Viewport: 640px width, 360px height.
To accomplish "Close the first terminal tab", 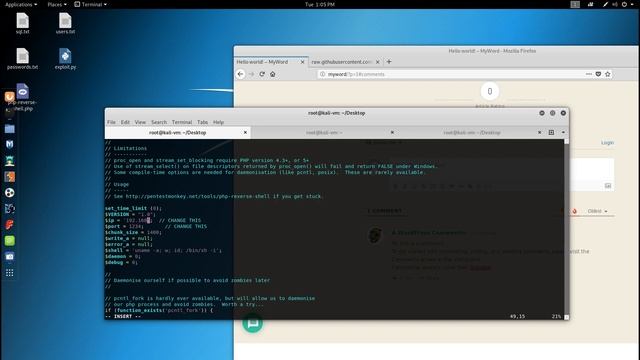I will coord(245,133).
